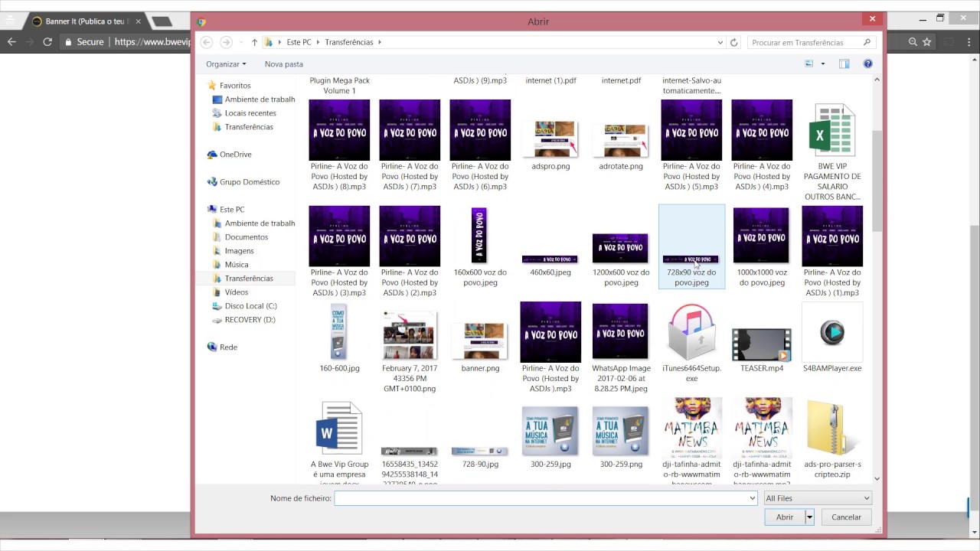This screenshot has height=551, width=980.
Task: Click the Abrir button
Action: point(785,517)
